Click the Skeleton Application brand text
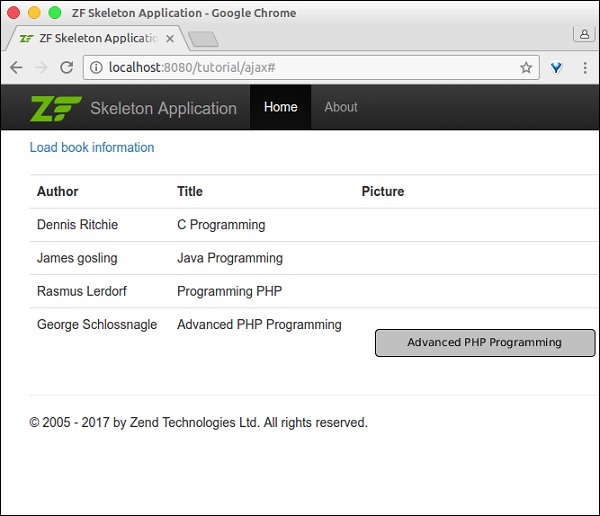The image size is (600, 516). pos(163,108)
